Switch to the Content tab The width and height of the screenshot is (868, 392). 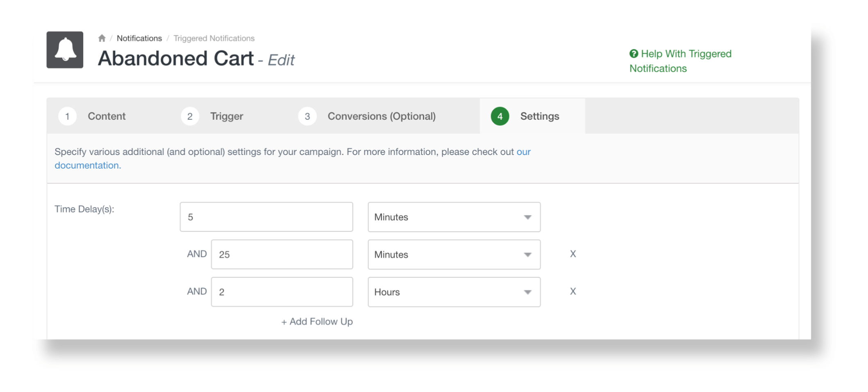point(107,116)
